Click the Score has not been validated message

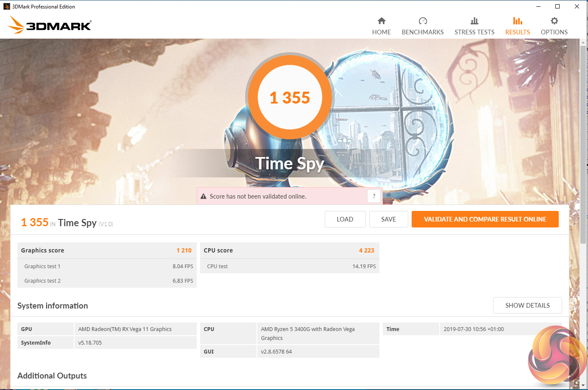258,196
